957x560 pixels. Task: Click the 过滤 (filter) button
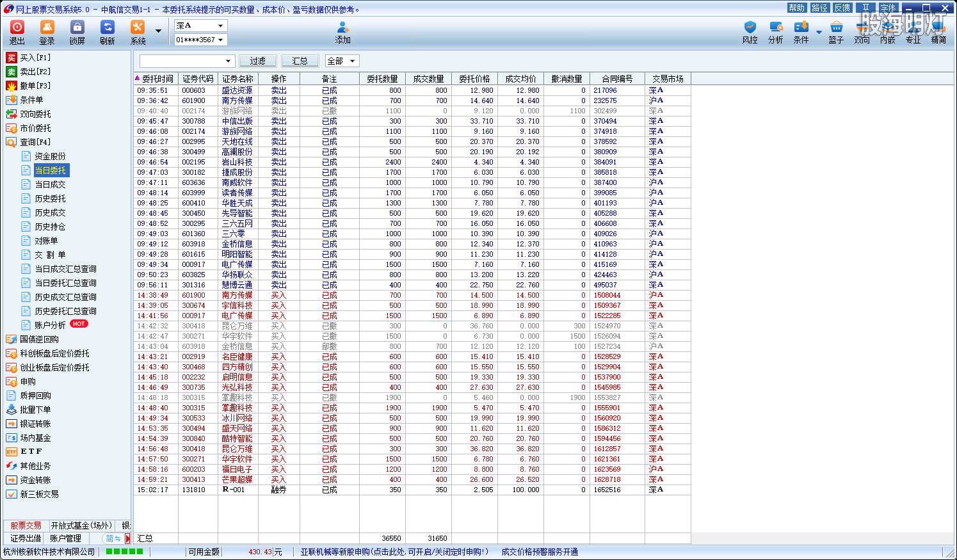pyautogui.click(x=258, y=61)
